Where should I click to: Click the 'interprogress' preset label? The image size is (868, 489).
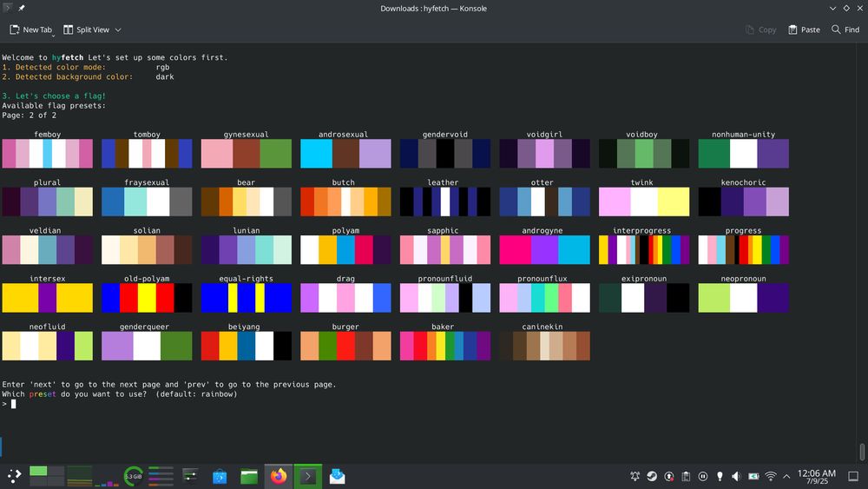click(642, 230)
